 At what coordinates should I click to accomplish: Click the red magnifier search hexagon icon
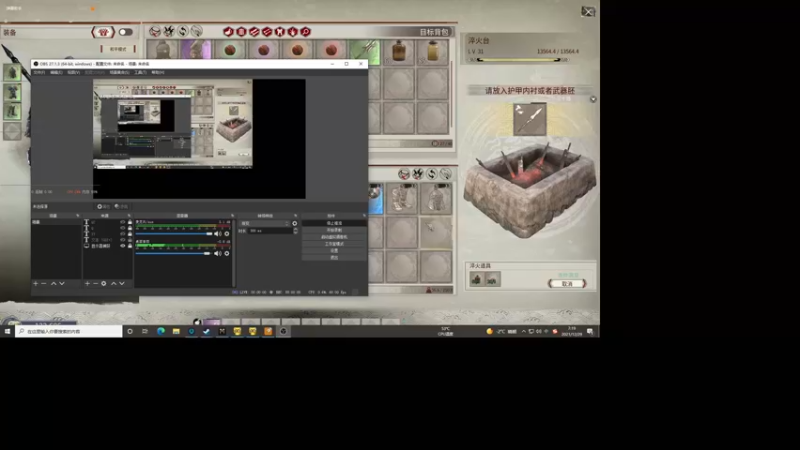[x=306, y=32]
